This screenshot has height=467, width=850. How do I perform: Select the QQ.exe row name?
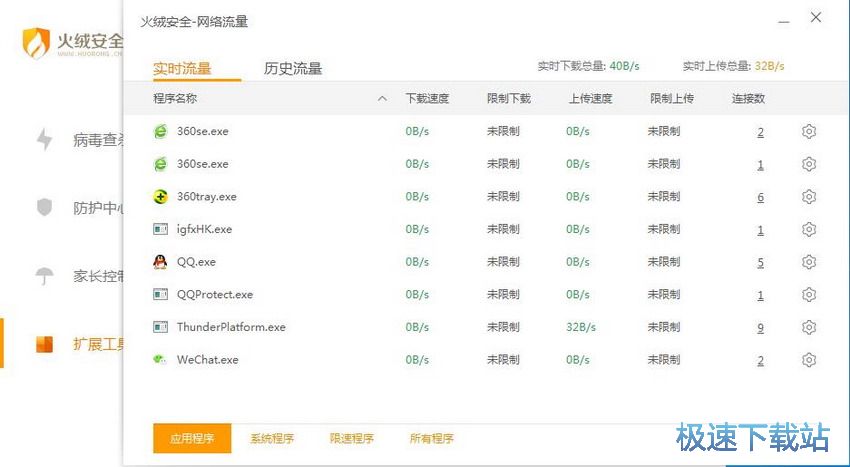click(196, 262)
